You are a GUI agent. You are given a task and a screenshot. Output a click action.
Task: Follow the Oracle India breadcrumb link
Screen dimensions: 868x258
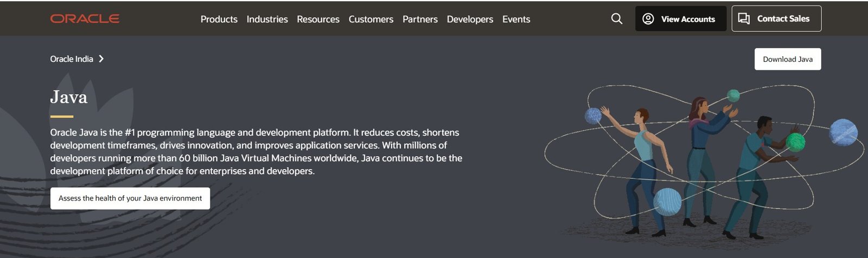(x=72, y=59)
